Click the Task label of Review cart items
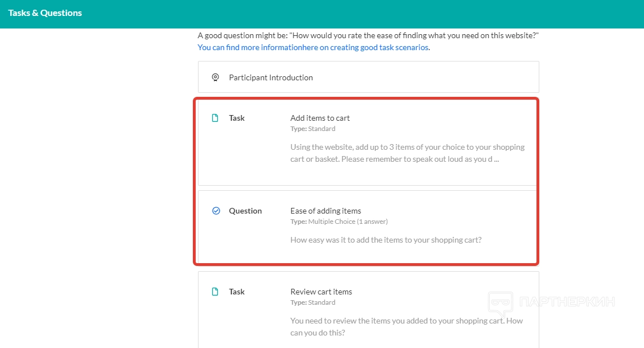Viewport: 644px width, 348px height. [x=237, y=292]
